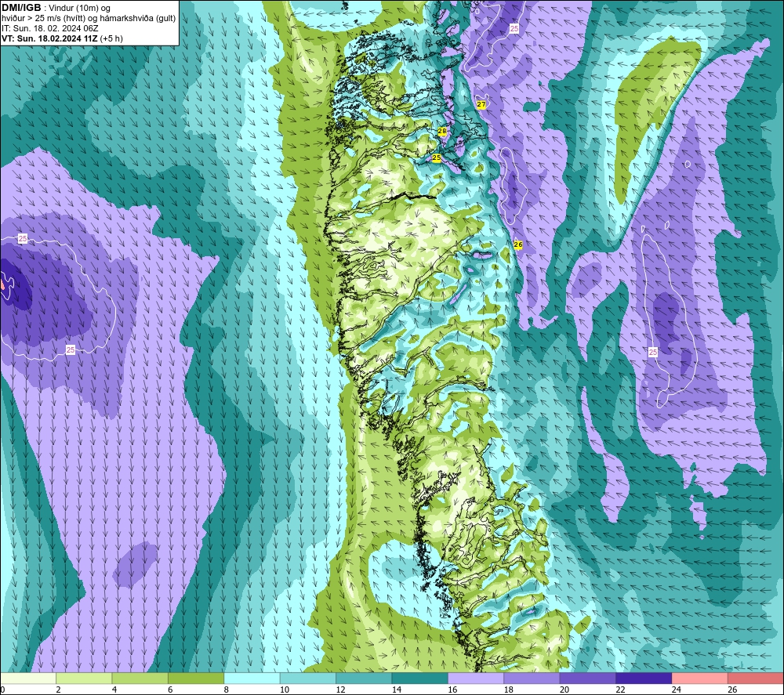Pick the pink 24–26 m/s legend swatch
The height and width of the screenshot is (695, 784).
700,678
